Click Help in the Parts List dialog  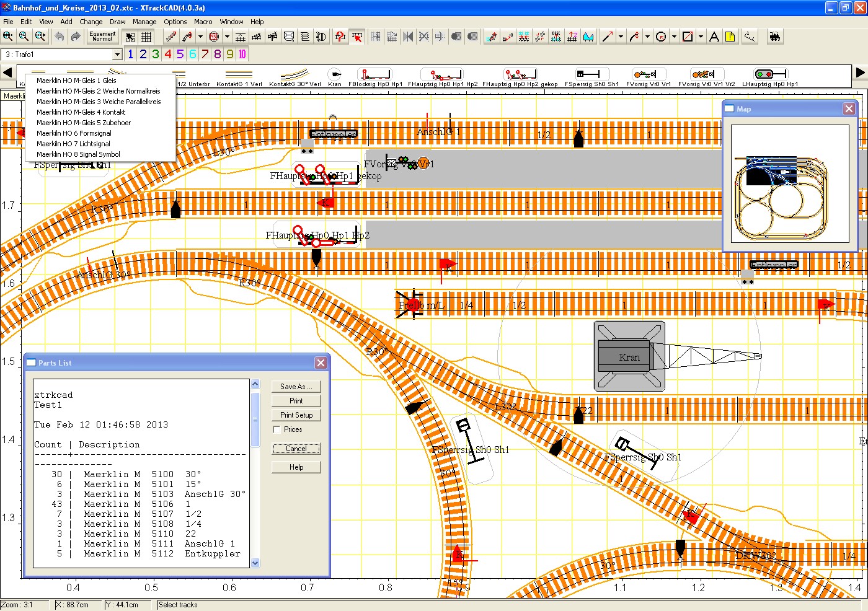(x=296, y=467)
